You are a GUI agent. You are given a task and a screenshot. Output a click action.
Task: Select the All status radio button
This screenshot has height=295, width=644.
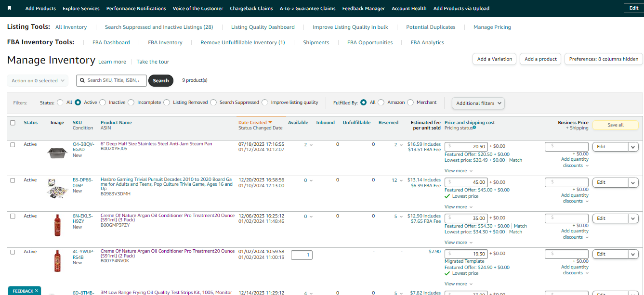pos(60,103)
